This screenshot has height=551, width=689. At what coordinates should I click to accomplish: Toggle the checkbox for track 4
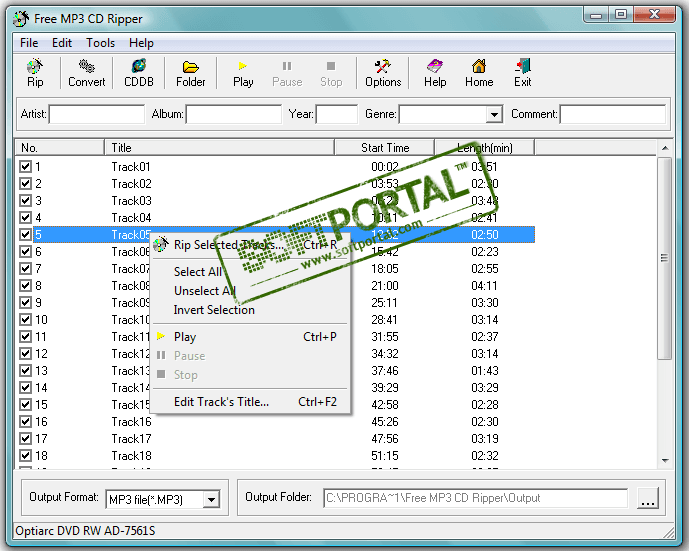click(25, 218)
